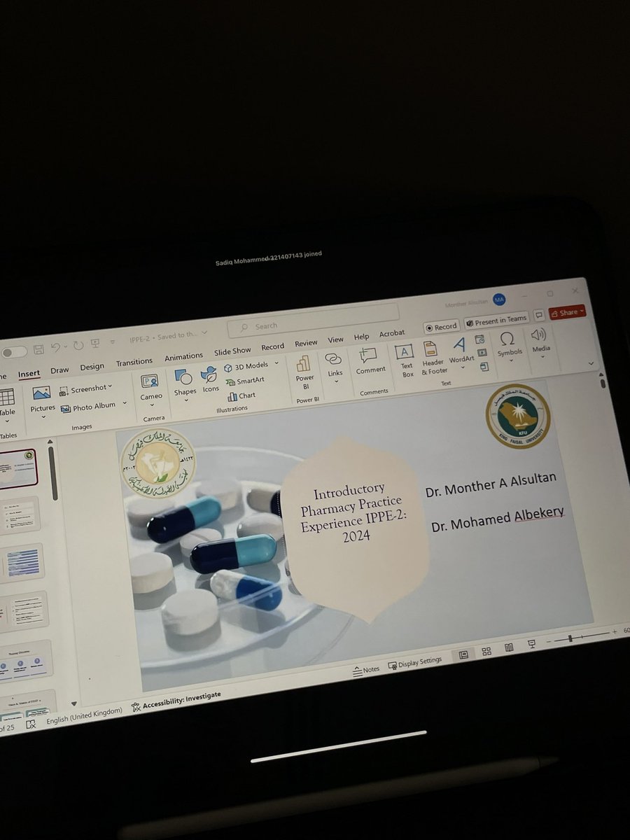Click Present in Teams
Image resolution: width=630 pixels, height=840 pixels.
pos(496,321)
